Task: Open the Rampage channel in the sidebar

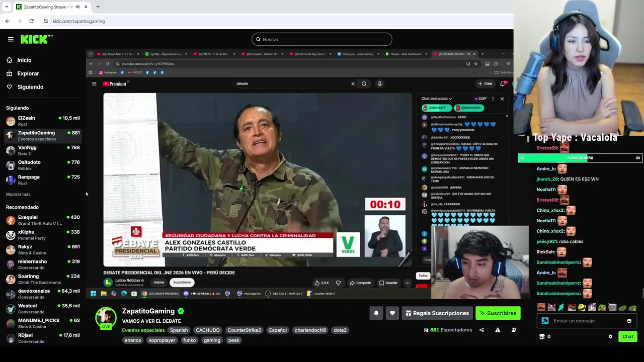Action: point(43,180)
